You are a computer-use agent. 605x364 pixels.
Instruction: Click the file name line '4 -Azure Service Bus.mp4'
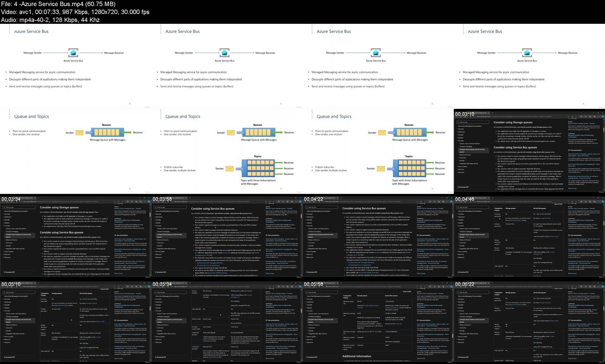pyautogui.click(x=58, y=4)
